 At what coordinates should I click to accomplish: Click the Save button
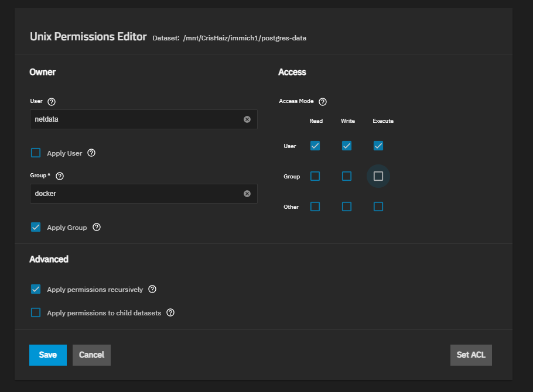[x=48, y=355]
